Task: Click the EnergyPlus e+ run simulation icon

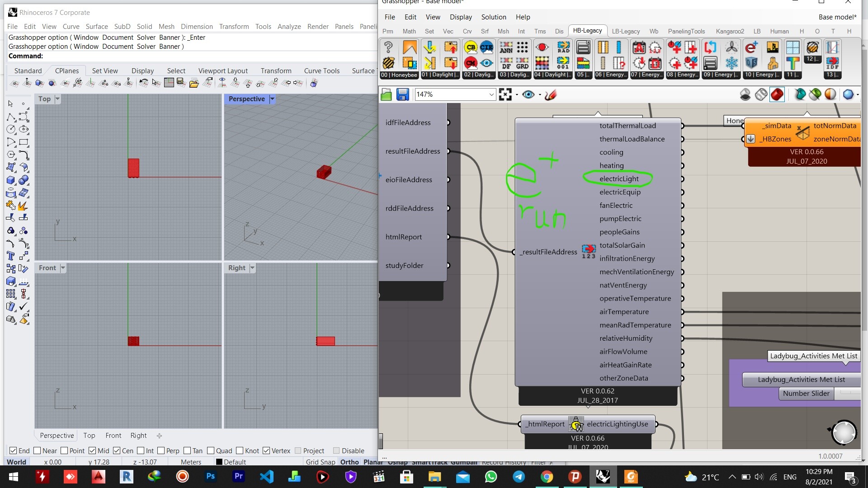Action: pos(751,47)
